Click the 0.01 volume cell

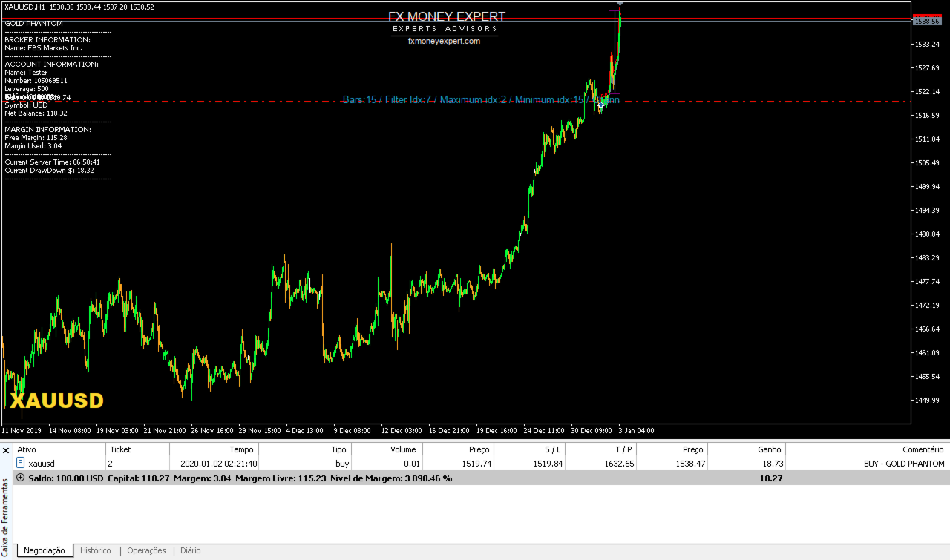[x=409, y=464]
